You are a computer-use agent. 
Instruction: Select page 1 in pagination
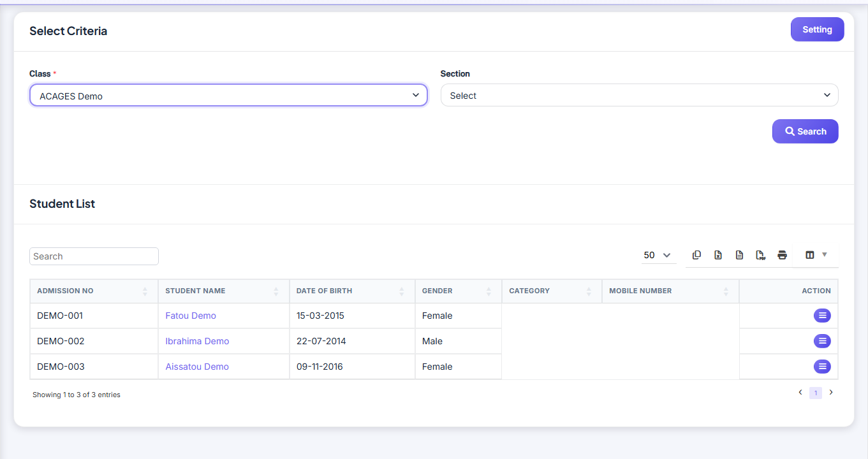click(816, 393)
